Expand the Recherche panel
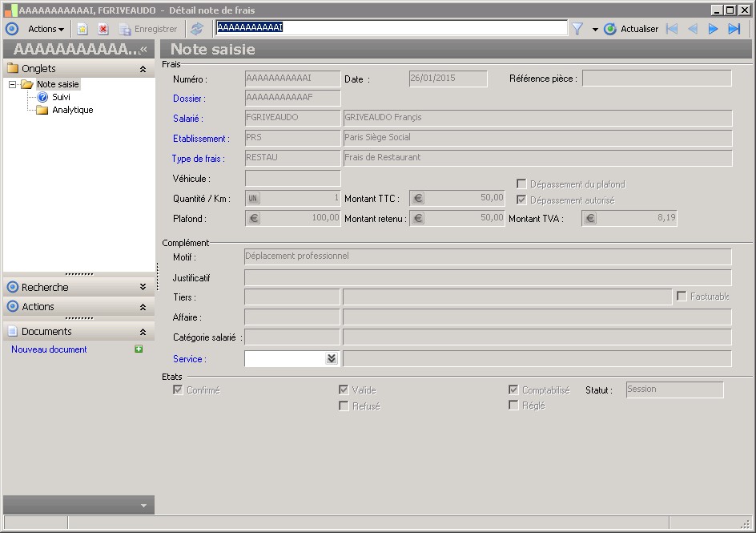The width and height of the screenshot is (756, 533). coord(143,287)
